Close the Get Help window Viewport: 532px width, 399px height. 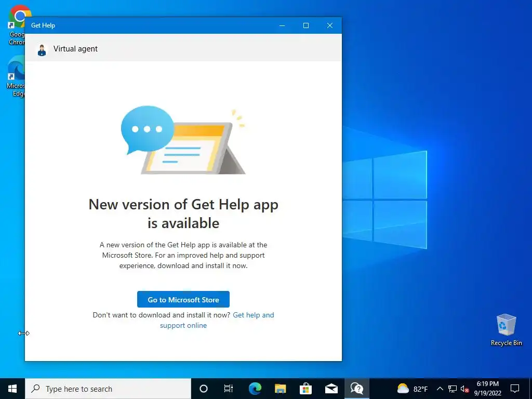pyautogui.click(x=329, y=25)
